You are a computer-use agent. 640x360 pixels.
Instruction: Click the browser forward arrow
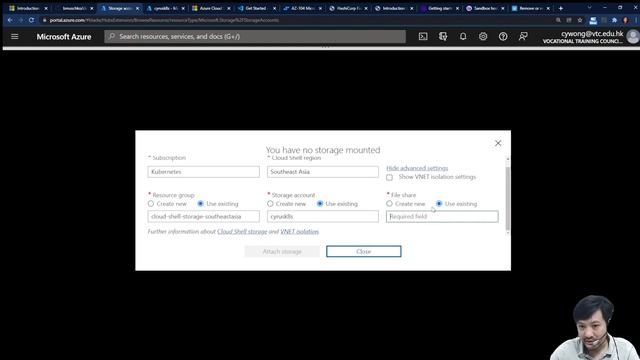click(x=20, y=20)
